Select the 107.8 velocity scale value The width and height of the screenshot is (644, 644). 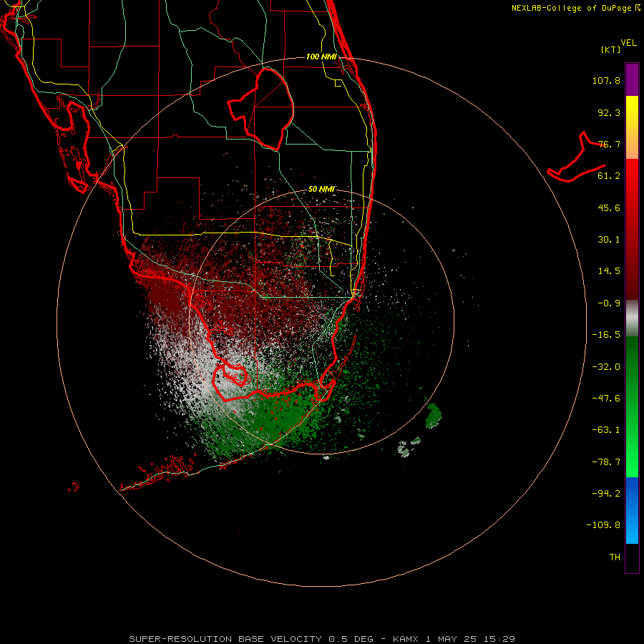point(606,80)
